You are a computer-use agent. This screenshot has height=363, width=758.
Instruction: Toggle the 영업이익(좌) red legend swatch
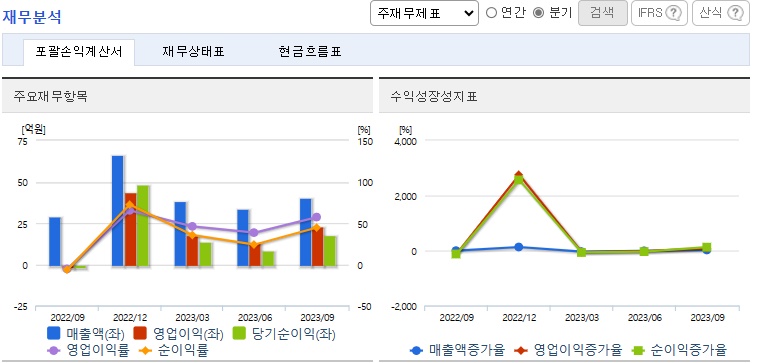coord(140,334)
